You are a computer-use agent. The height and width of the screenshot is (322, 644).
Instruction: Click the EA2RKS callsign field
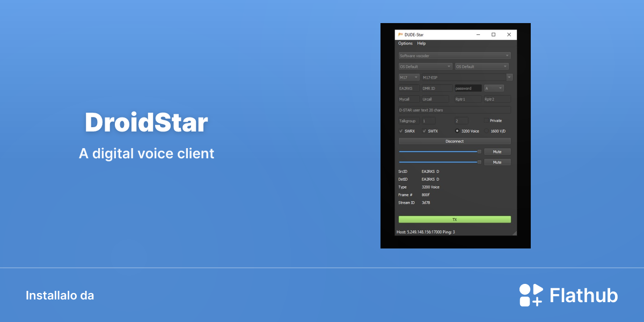click(x=409, y=88)
